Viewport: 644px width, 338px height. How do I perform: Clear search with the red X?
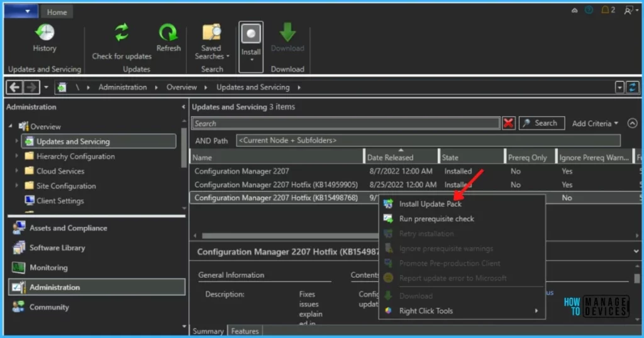pos(508,123)
